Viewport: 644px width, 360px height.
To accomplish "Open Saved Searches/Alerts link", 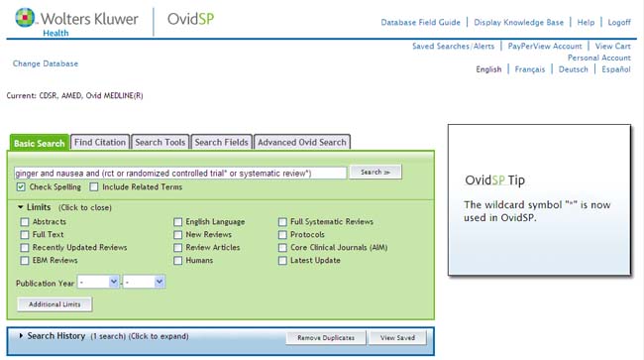I will [454, 46].
